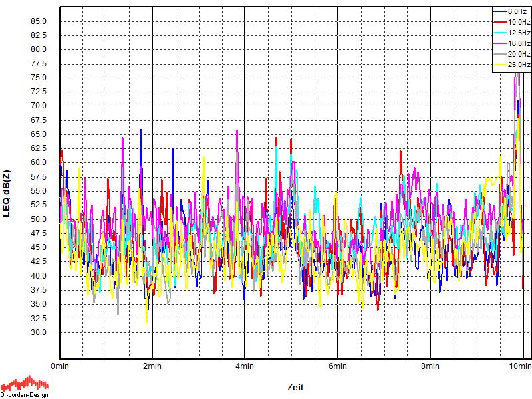532x399 pixels.
Task: Select the 25.0Hz legend label
Action: tap(519, 65)
